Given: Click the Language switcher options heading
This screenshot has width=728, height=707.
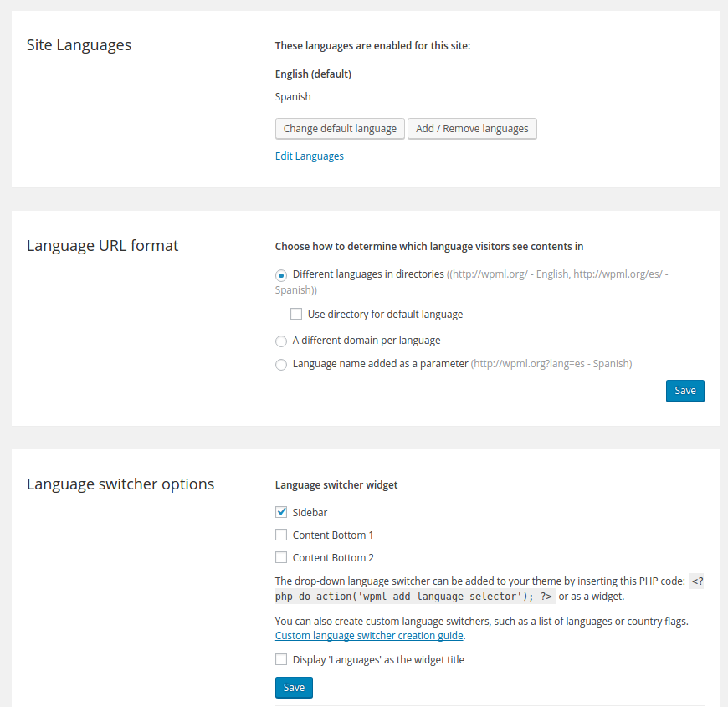Looking at the screenshot, I should (x=120, y=484).
